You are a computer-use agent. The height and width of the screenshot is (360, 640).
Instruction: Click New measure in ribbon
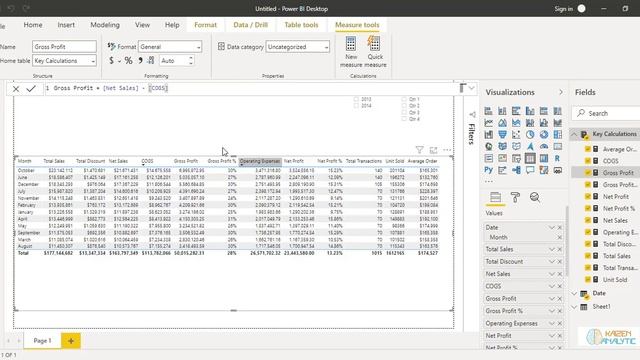coord(351,52)
